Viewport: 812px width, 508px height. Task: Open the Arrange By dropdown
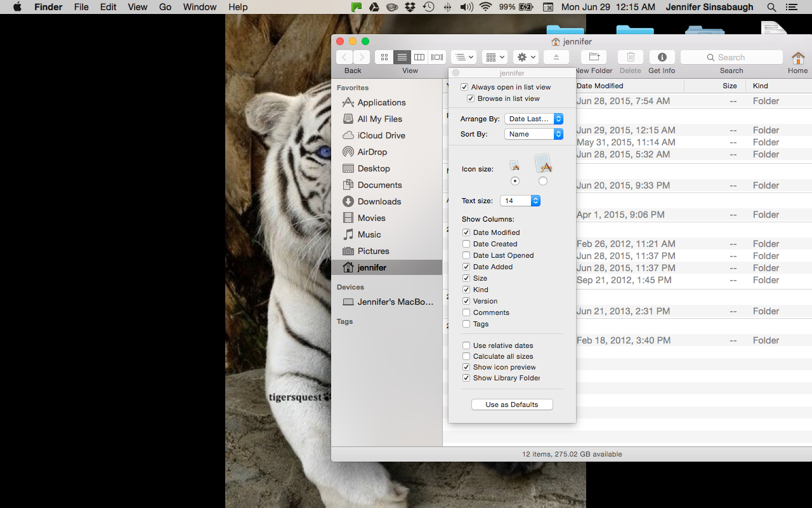click(x=534, y=119)
